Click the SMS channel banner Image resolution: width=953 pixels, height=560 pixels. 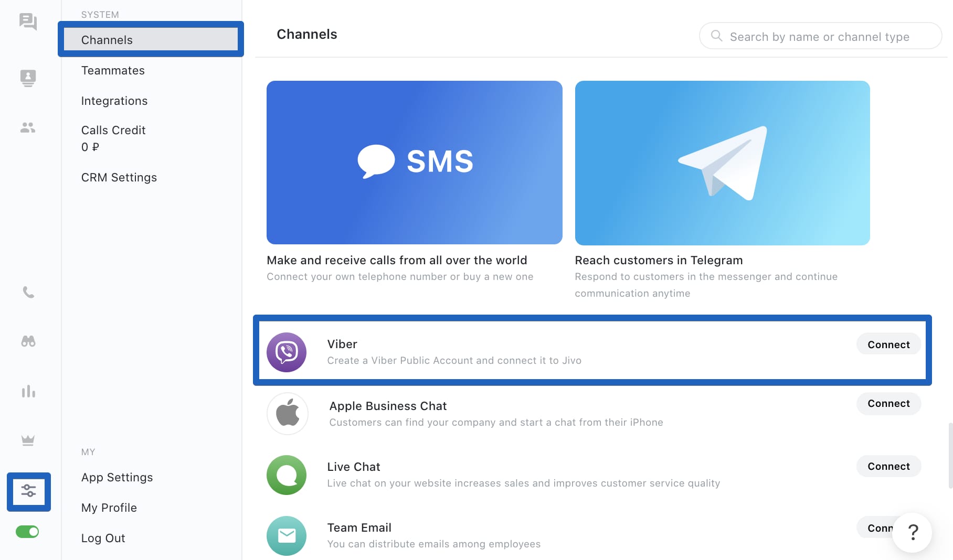(414, 163)
